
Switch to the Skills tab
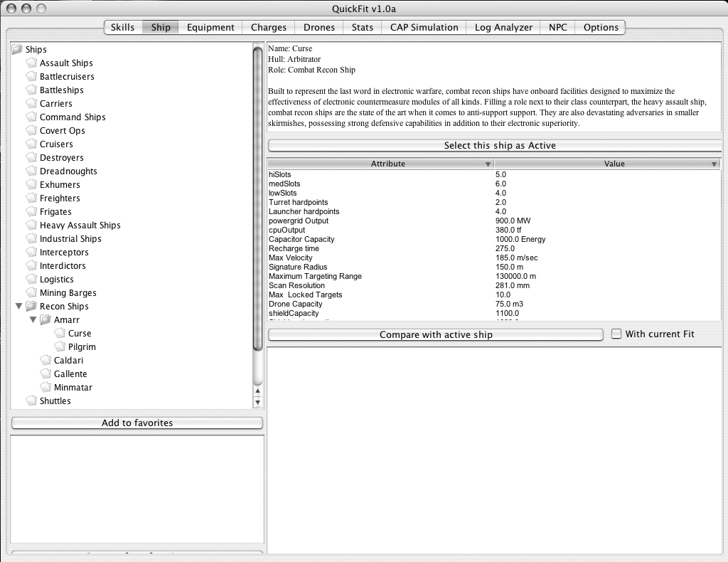(x=122, y=28)
